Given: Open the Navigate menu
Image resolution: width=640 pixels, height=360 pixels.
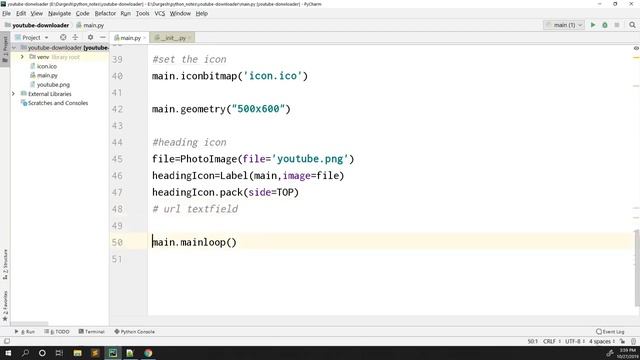Looking at the screenshot, I should (x=59, y=13).
